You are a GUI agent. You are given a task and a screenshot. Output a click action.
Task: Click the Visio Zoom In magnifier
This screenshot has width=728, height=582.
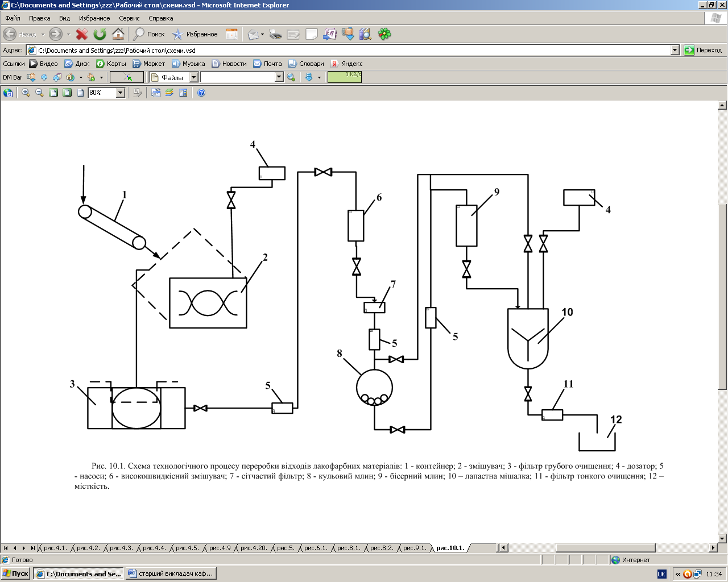(26, 93)
